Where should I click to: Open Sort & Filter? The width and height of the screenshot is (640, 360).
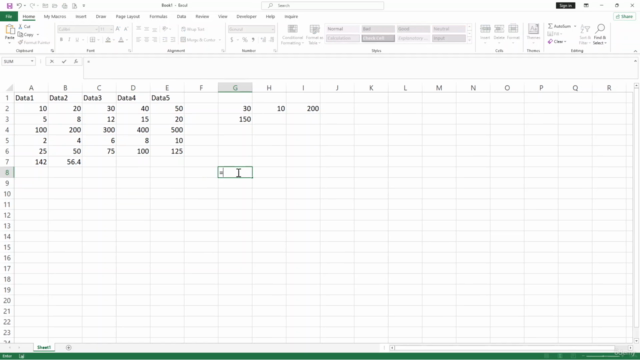pos(585,35)
